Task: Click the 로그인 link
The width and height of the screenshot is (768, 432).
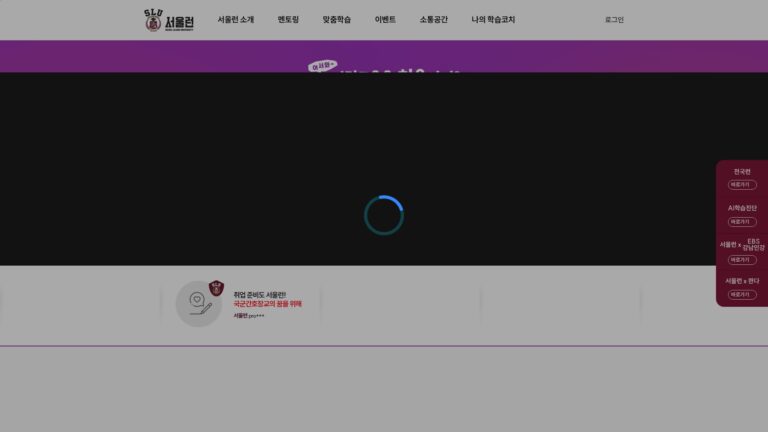Action: 614,20
